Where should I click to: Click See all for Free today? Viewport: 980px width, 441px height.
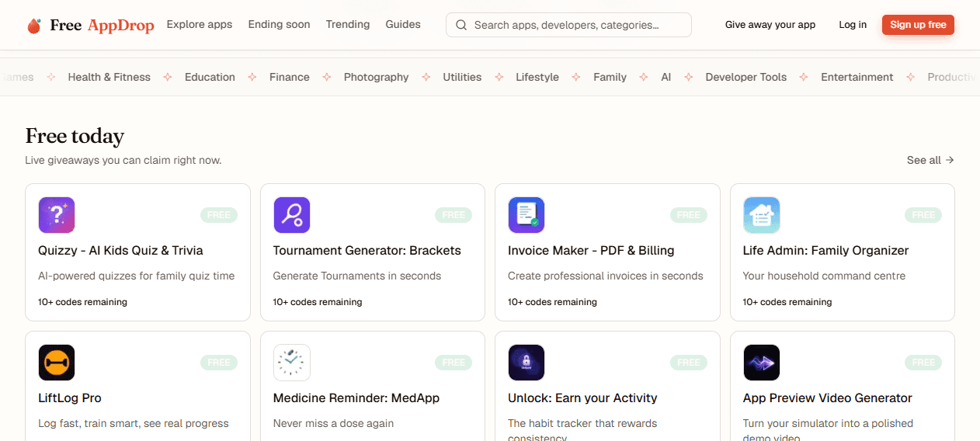(x=930, y=160)
